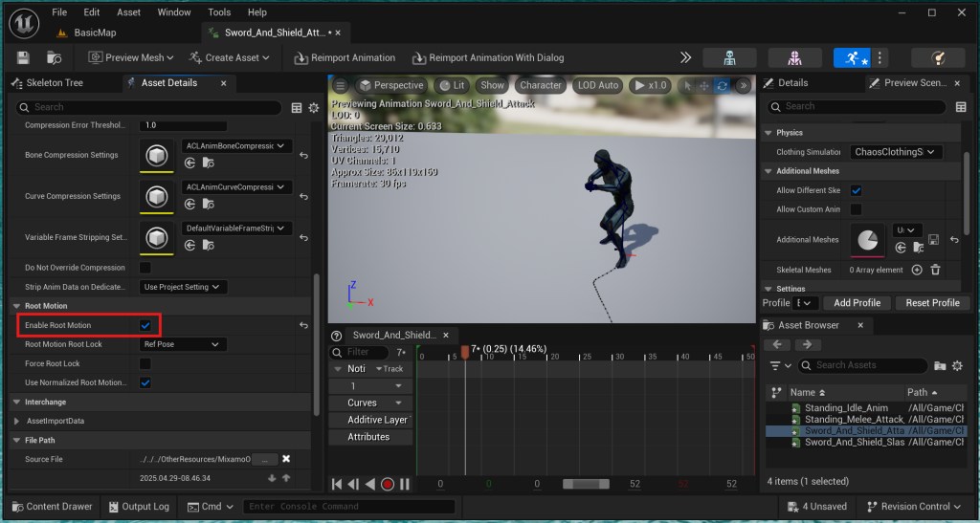Activate the viewport Translate tool icon
Screen dimensions: 980x523
coord(704,85)
